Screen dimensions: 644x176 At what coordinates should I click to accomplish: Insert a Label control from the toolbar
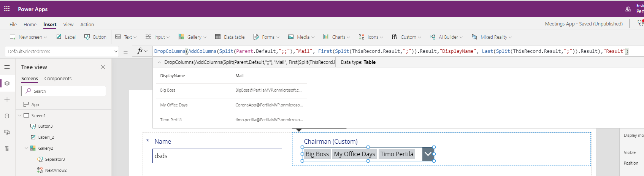[x=66, y=37]
